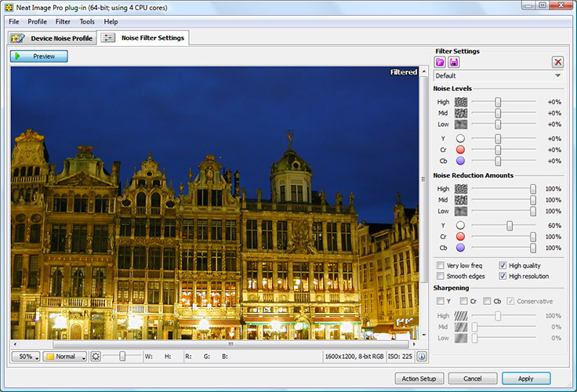Open the File menu

14,22
